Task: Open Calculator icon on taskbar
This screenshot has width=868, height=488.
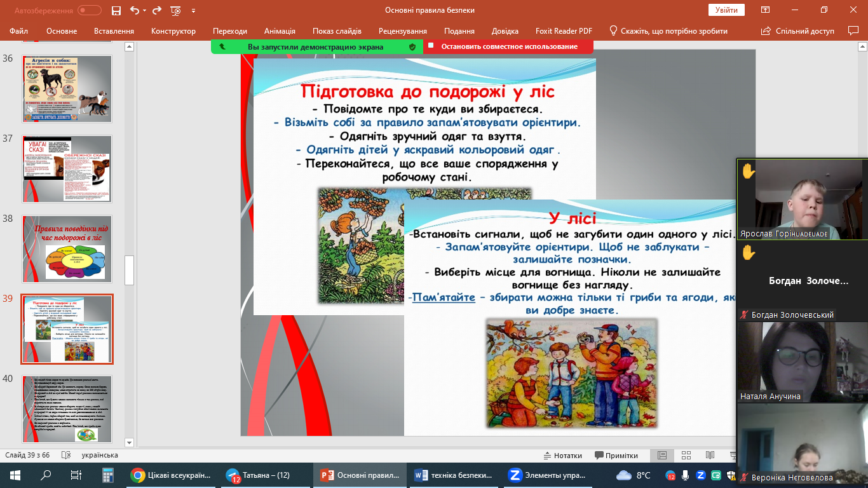Action: pyautogui.click(x=107, y=475)
